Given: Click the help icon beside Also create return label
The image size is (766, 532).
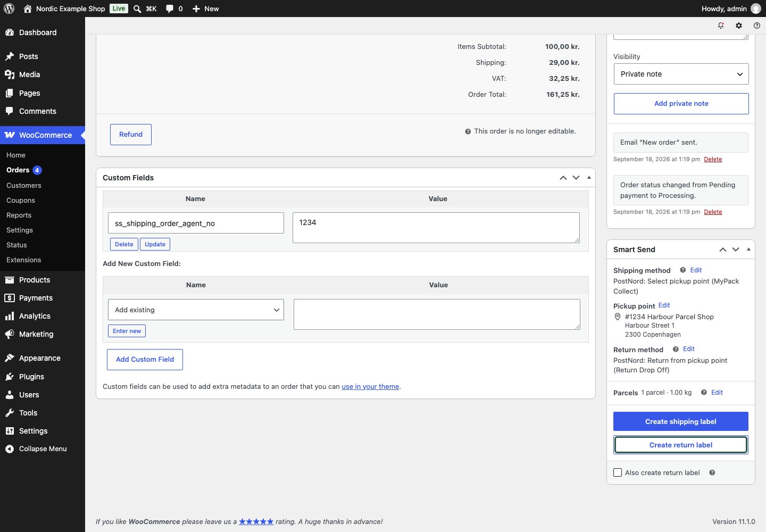Looking at the screenshot, I should (x=712, y=472).
